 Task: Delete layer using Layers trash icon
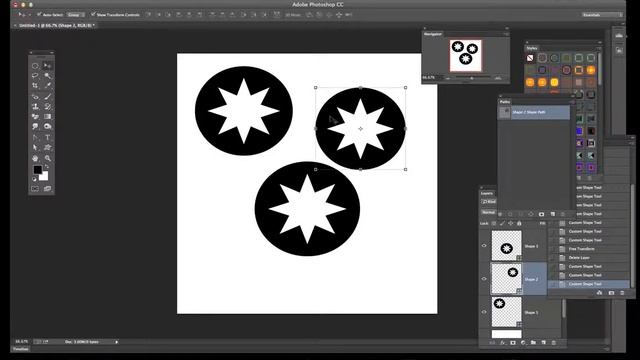[x=553, y=343]
